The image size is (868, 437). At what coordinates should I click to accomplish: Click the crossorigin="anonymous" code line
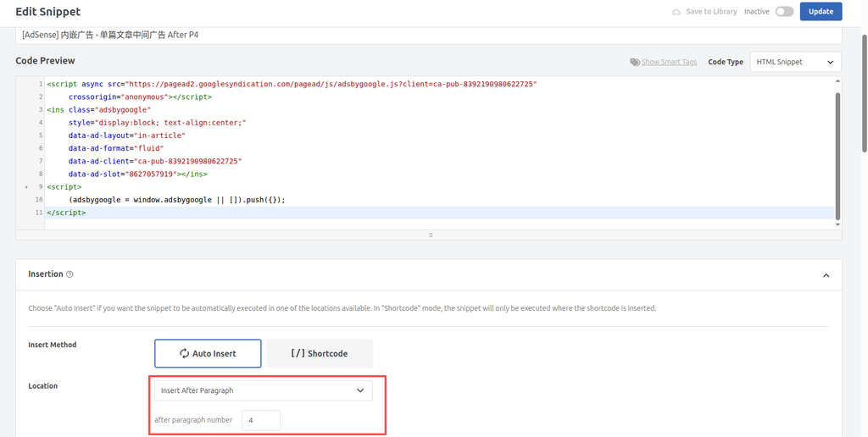[x=140, y=97]
